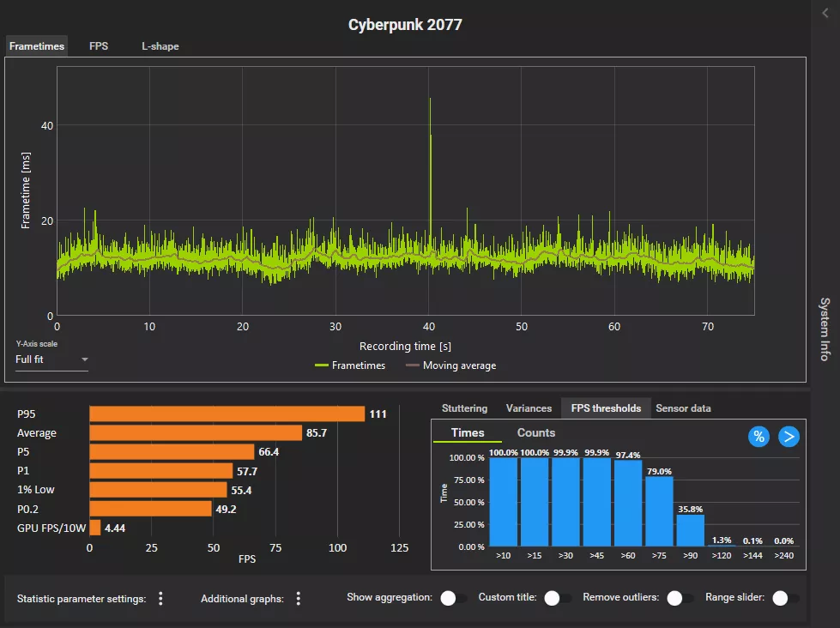This screenshot has width=840, height=628.
Task: Enable Remove outliers
Action: click(678, 598)
